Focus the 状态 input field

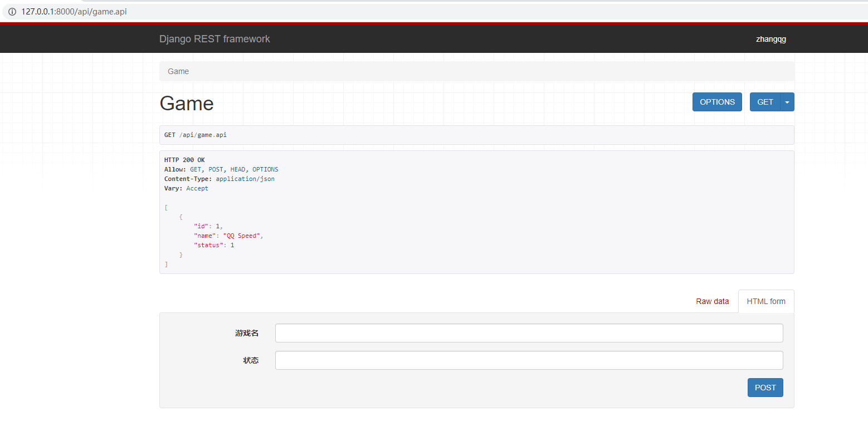coord(529,360)
